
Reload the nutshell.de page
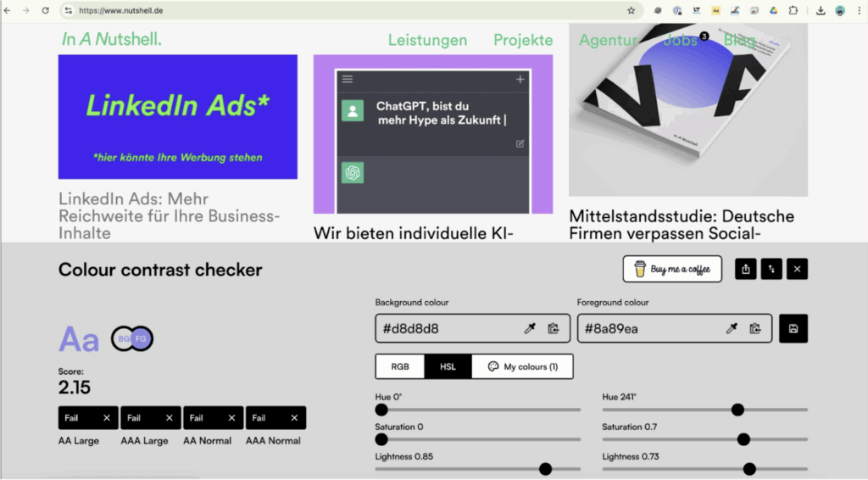tap(46, 10)
